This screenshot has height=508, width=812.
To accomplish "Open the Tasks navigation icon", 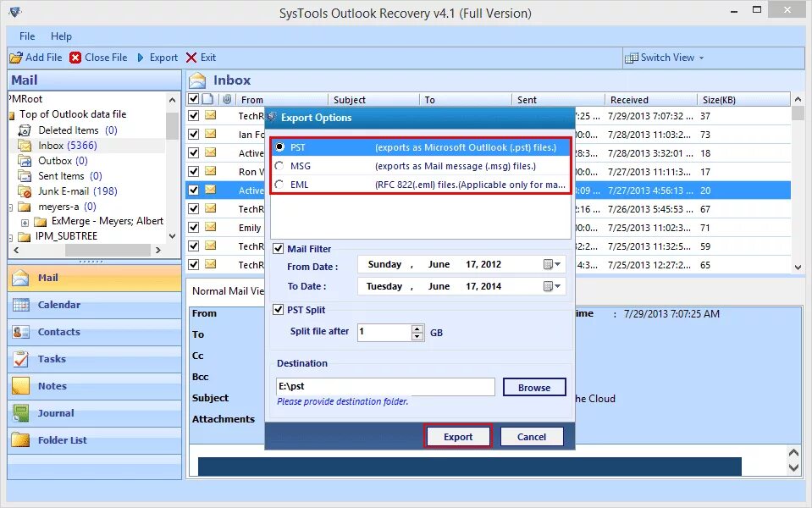I will click(x=20, y=359).
